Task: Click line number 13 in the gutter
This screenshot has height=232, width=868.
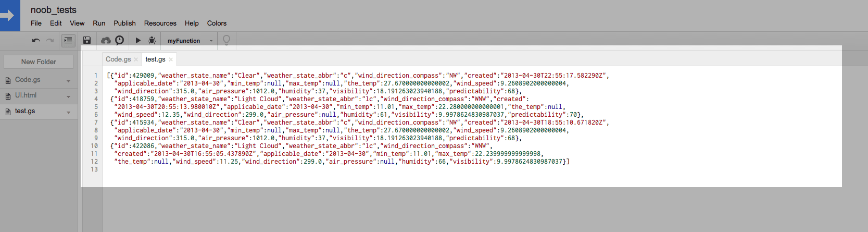Action: [x=94, y=169]
